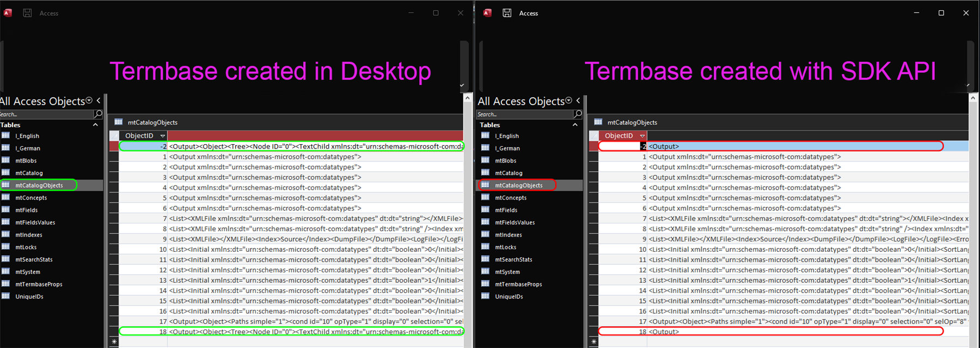Viewport: 980px width, 348px height.
Task: Click Save icon in right Access window
Action: pyautogui.click(x=507, y=13)
